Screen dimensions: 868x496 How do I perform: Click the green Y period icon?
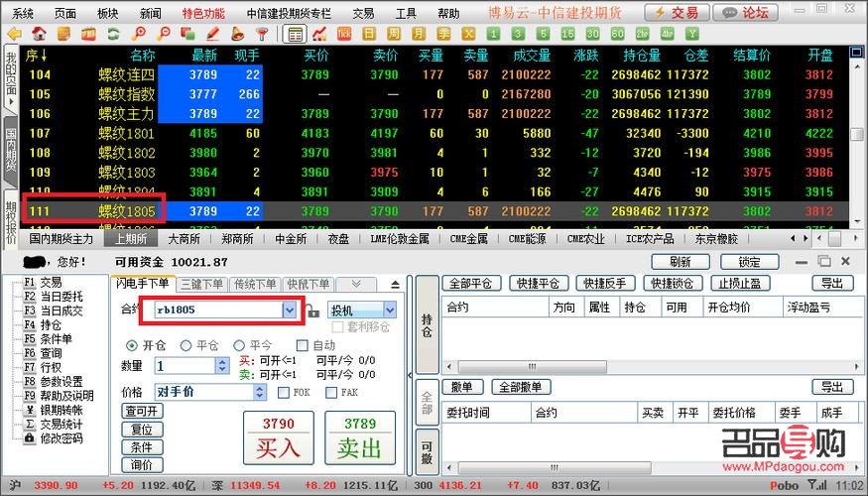tap(692, 35)
